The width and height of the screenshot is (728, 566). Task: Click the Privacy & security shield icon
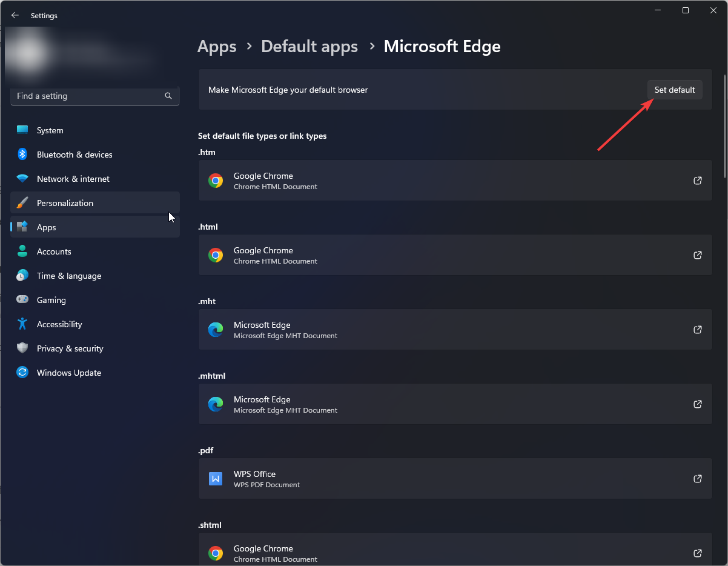(22, 348)
